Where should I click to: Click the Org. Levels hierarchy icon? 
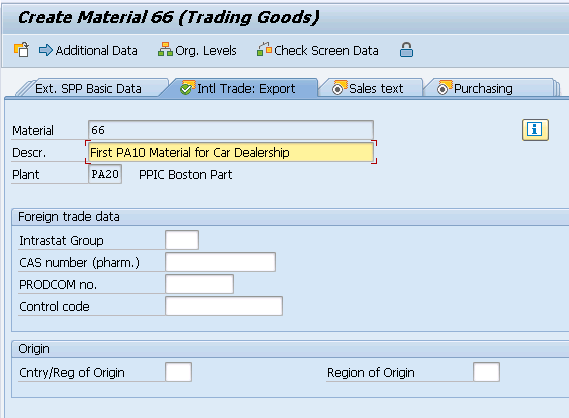[165, 50]
